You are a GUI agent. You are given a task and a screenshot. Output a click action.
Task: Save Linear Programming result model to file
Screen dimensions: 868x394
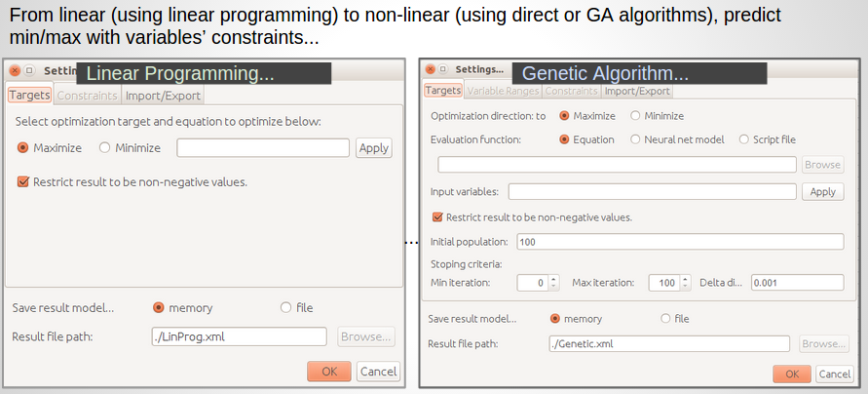click(x=286, y=307)
